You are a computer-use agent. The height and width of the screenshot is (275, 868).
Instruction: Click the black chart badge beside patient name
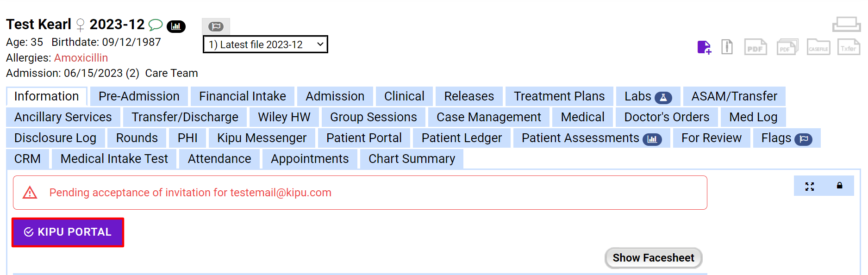pyautogui.click(x=176, y=26)
